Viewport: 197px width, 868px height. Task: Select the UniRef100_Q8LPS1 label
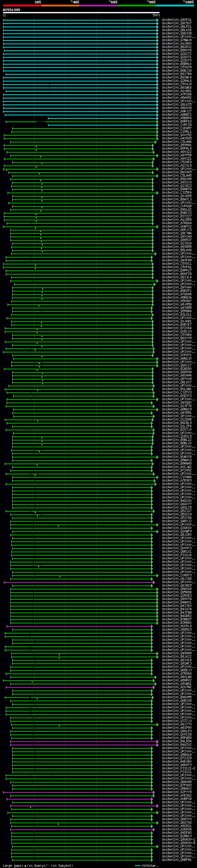click(177, 26)
